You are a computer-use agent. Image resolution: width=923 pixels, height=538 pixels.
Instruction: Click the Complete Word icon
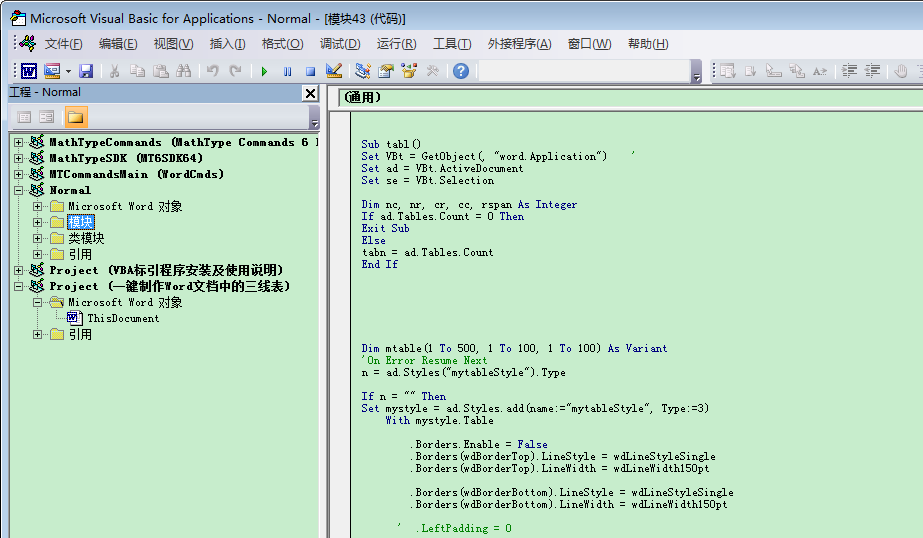coord(819,71)
